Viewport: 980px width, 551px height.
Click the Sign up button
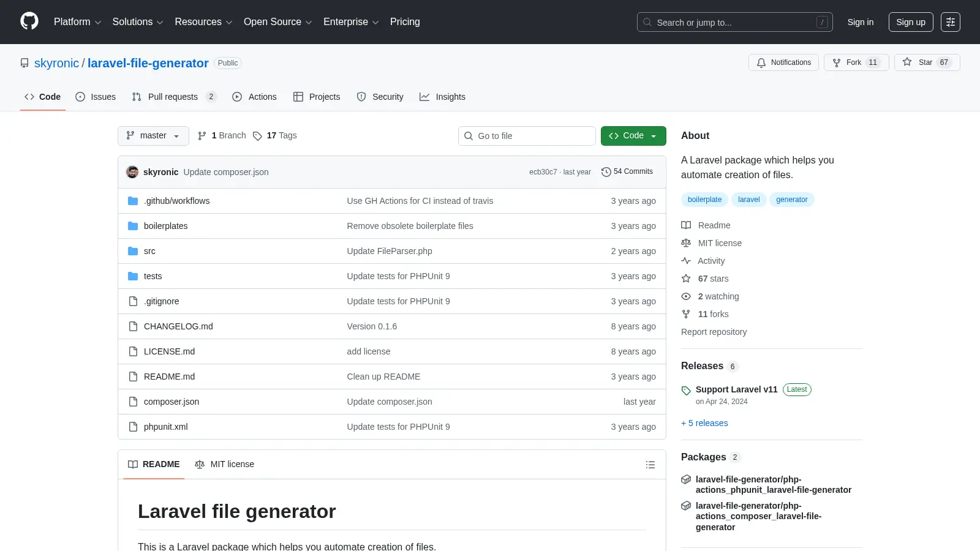pyautogui.click(x=911, y=22)
